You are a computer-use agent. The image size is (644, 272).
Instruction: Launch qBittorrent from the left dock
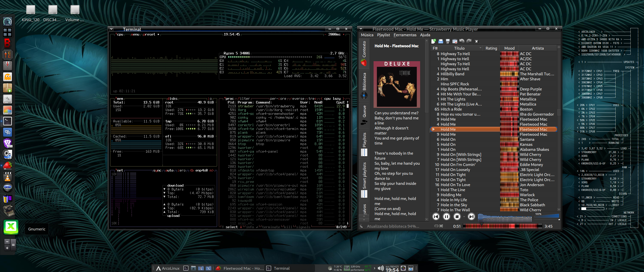coord(8,132)
